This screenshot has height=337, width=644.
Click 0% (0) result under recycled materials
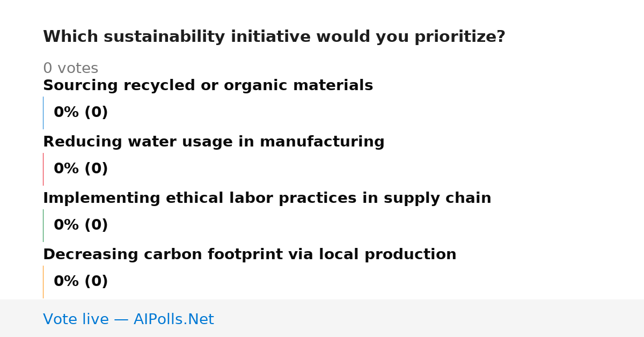point(80,113)
